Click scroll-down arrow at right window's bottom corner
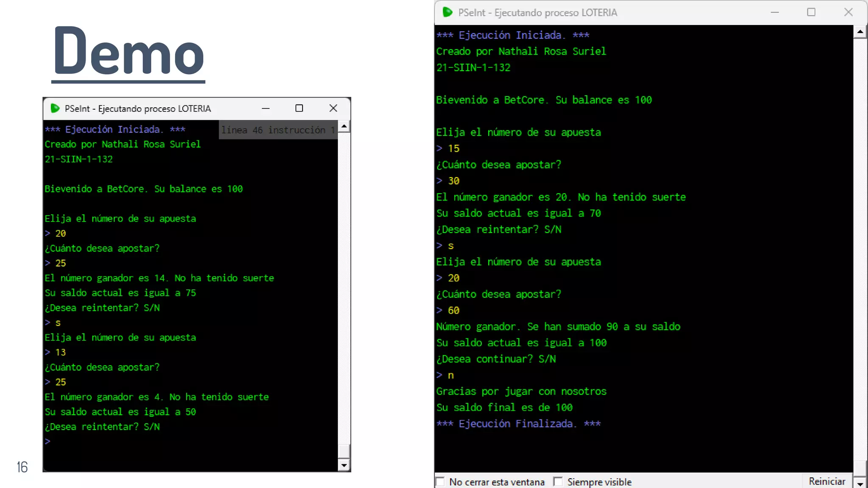The width and height of the screenshot is (868, 488). (x=860, y=483)
